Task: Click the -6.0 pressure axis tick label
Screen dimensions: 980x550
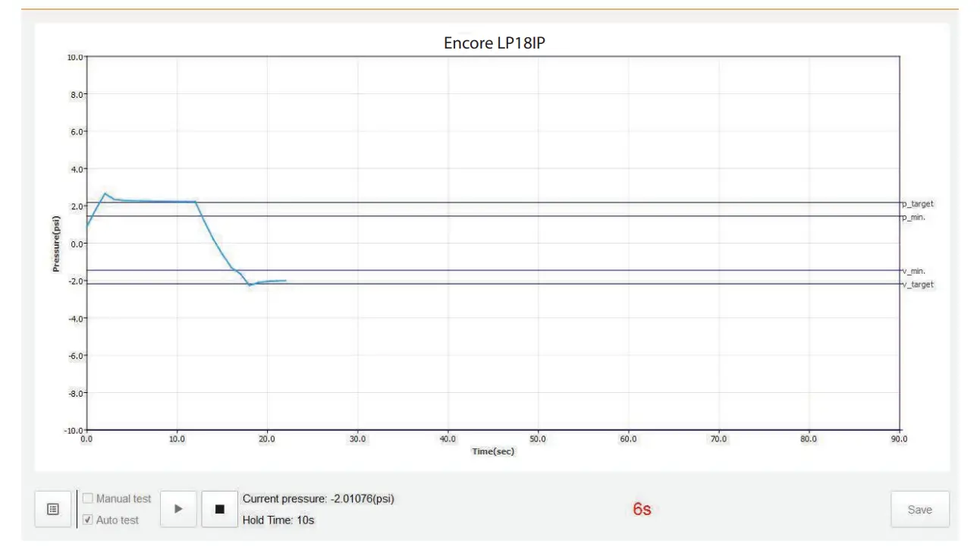Action: click(75, 356)
